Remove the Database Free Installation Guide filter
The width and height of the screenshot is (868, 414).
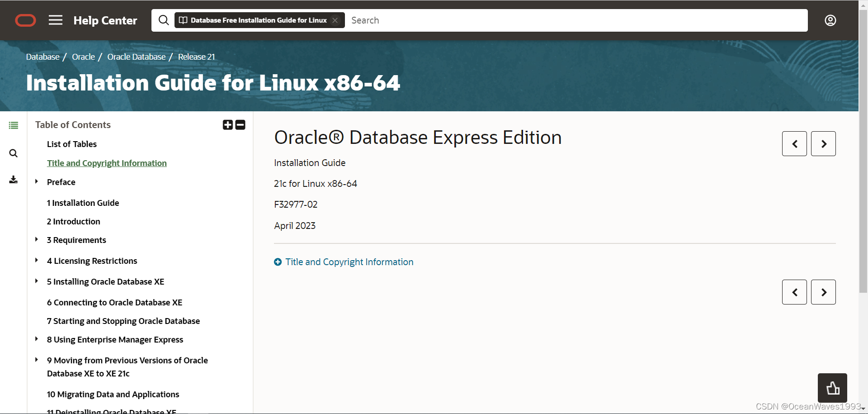(335, 20)
